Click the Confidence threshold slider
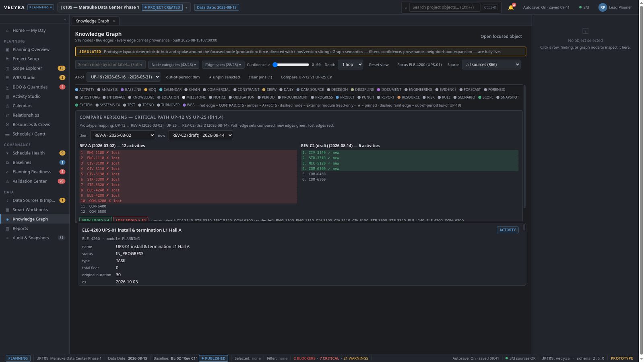Screen dimensions: 644x362 coord(291,65)
